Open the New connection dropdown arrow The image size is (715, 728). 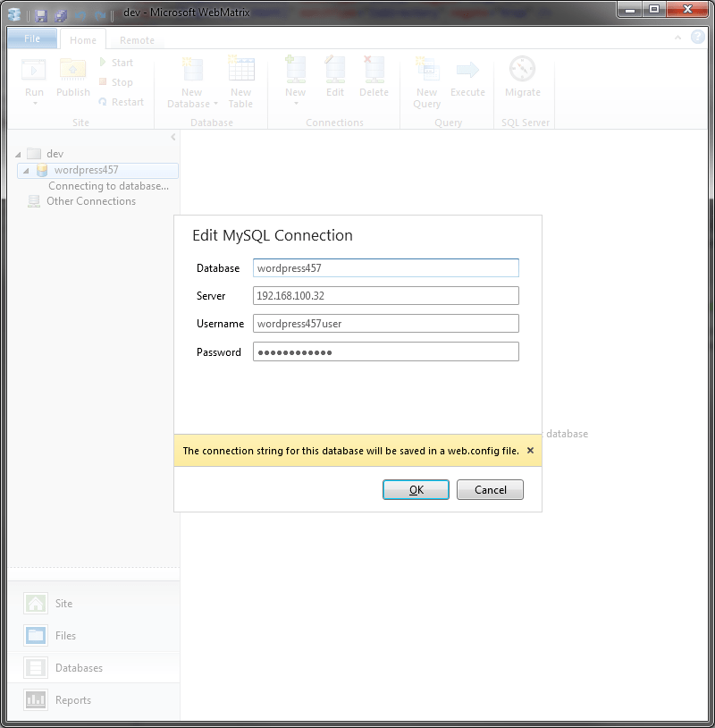pos(296,103)
